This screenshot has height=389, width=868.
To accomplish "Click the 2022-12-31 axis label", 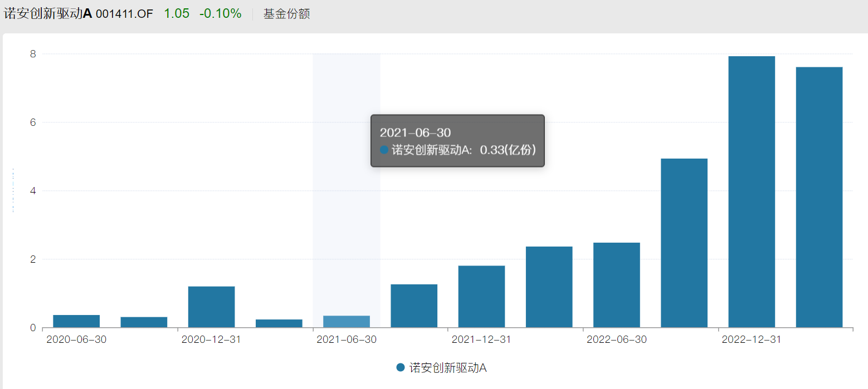I will click(x=752, y=339).
